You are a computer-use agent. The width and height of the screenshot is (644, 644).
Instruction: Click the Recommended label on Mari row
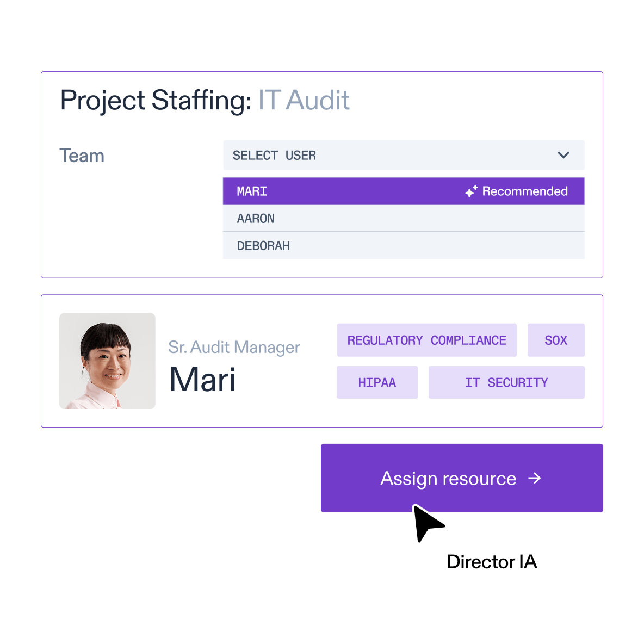[524, 191]
